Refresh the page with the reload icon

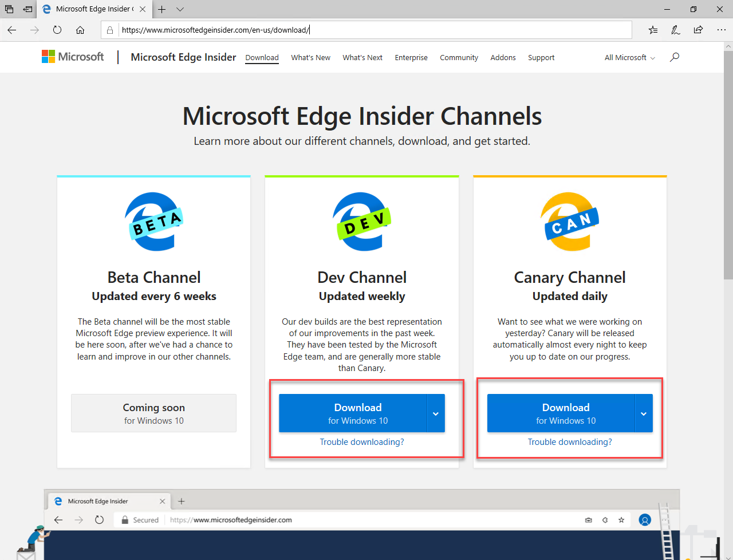[x=57, y=30]
